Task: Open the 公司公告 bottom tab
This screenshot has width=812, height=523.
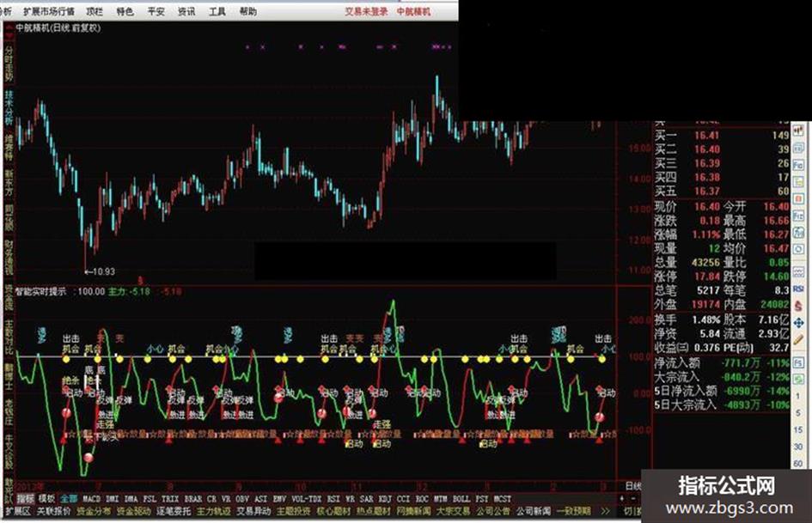Action: coord(493,511)
